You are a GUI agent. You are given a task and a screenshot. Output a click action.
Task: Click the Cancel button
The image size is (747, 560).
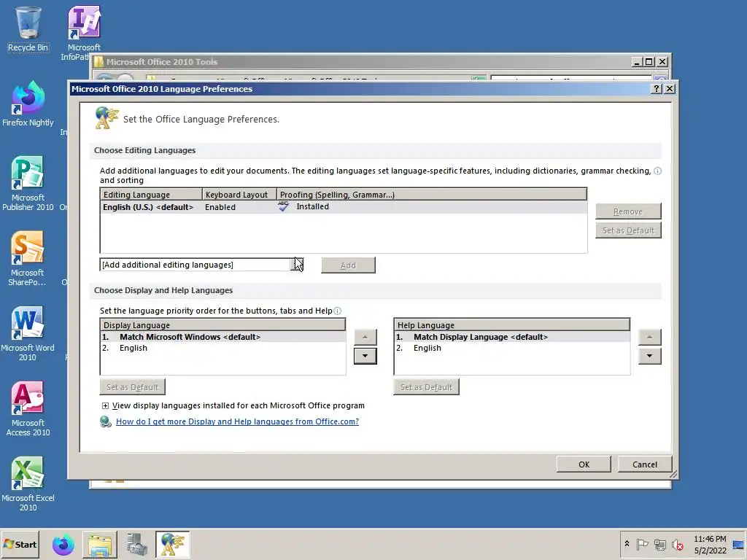[645, 464]
